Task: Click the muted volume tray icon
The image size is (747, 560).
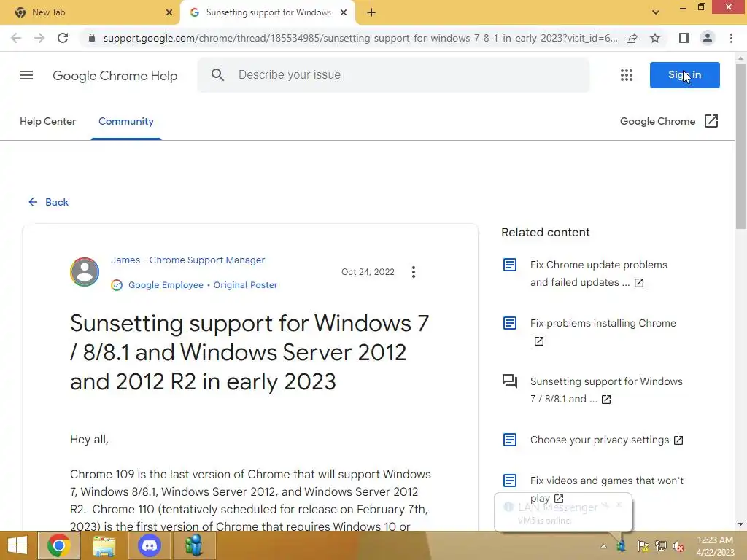Action: click(678, 546)
